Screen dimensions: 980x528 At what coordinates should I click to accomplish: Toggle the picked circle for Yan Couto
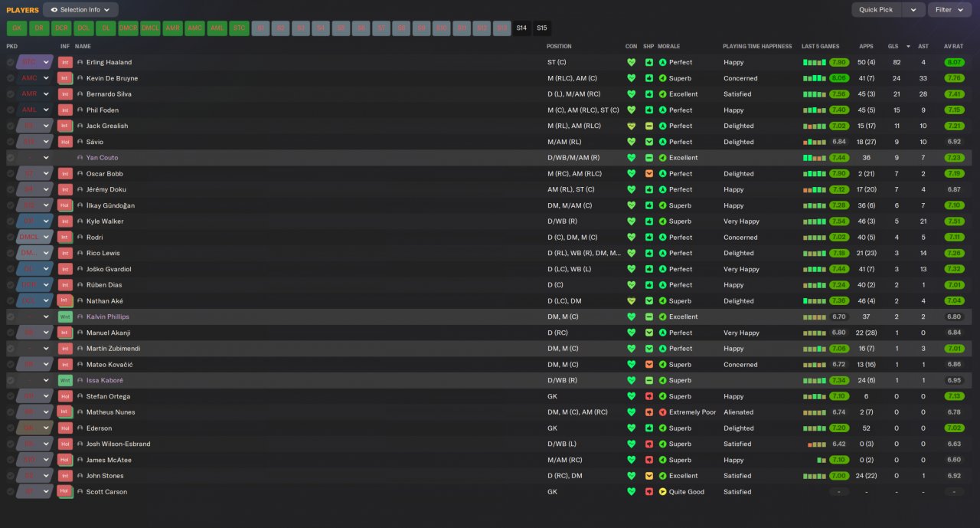(x=11, y=158)
